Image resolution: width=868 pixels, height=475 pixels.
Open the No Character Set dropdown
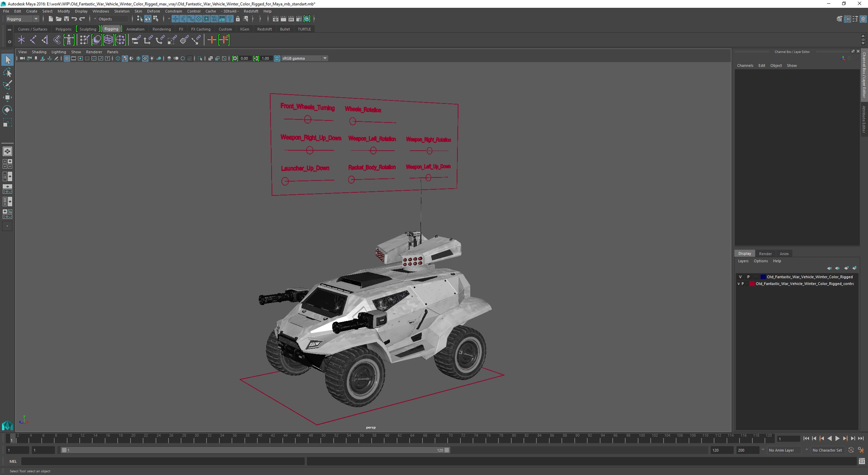click(827, 450)
